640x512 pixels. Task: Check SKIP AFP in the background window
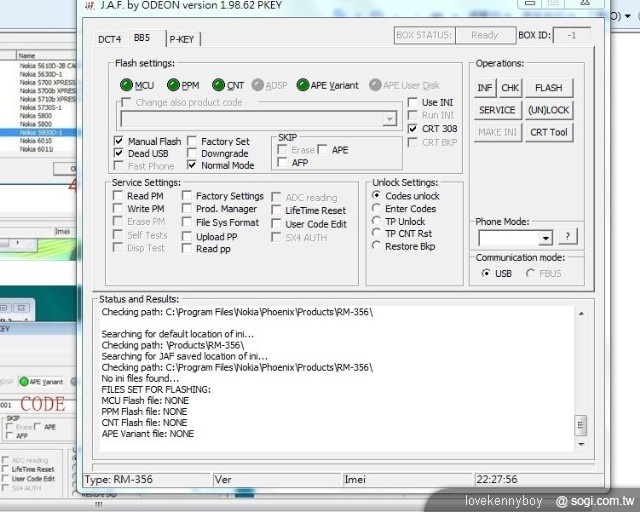pyautogui.click(x=9, y=436)
